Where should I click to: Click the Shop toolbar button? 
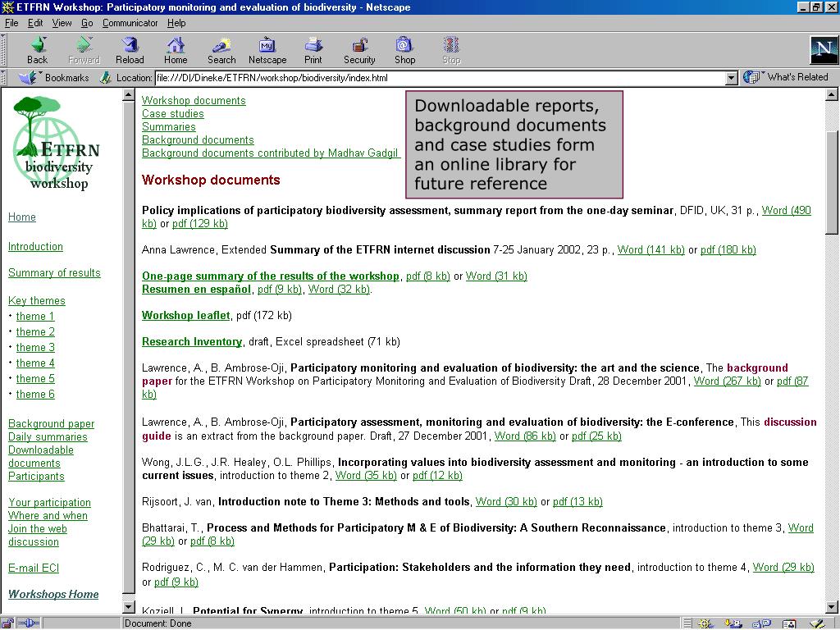pos(404,51)
